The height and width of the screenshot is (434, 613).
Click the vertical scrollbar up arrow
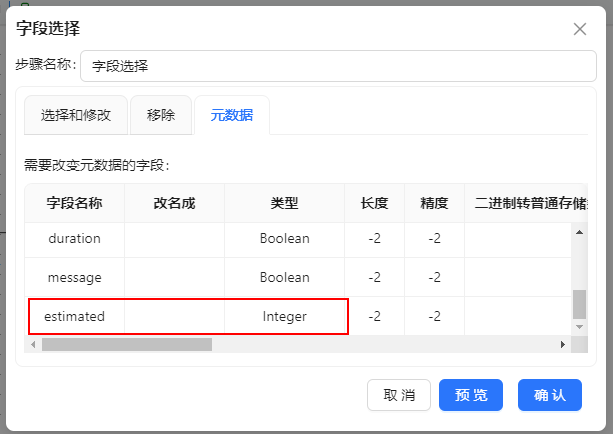(x=579, y=232)
